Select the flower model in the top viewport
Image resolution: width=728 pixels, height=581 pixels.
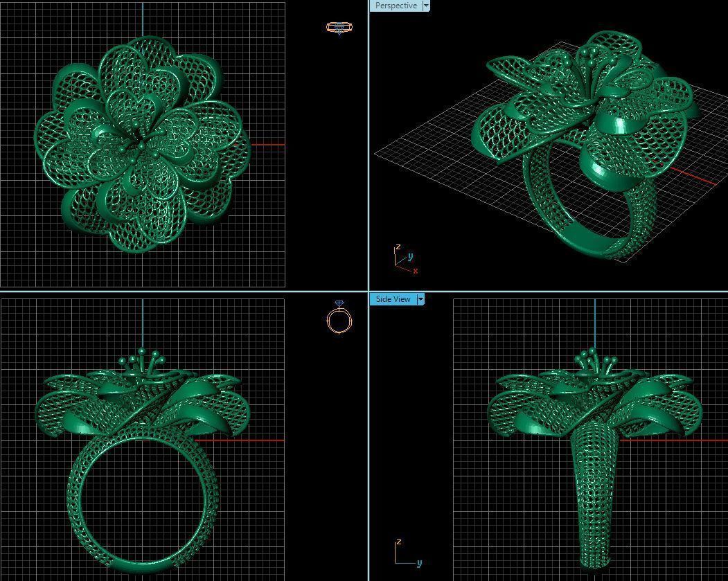143,145
